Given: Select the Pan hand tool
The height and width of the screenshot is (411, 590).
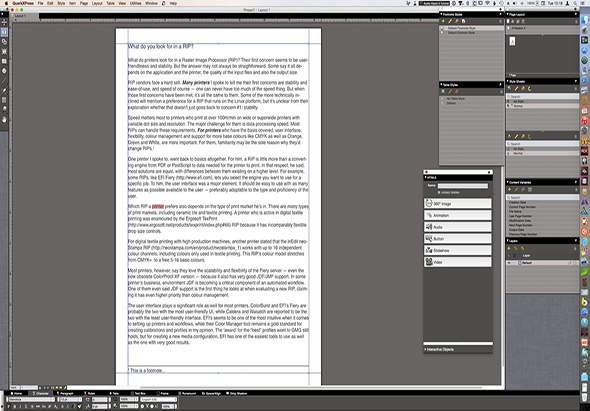Looking at the screenshot, I should pos(4,119).
